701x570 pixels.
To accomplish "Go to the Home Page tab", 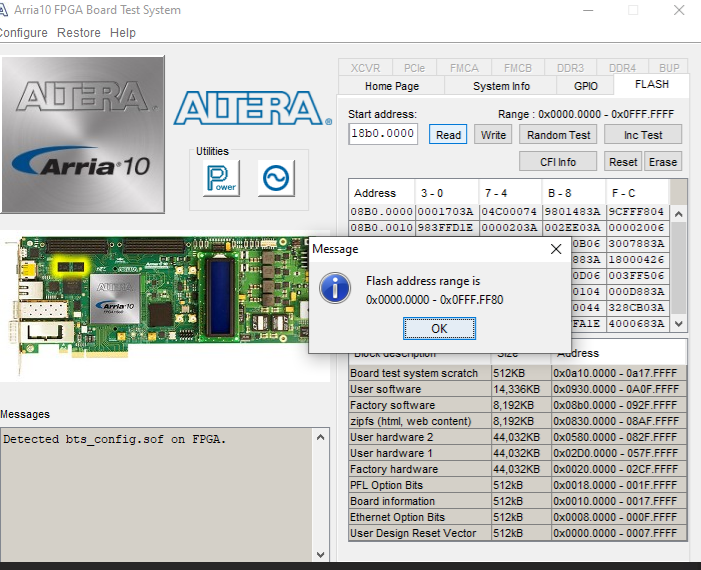I will point(392,86).
